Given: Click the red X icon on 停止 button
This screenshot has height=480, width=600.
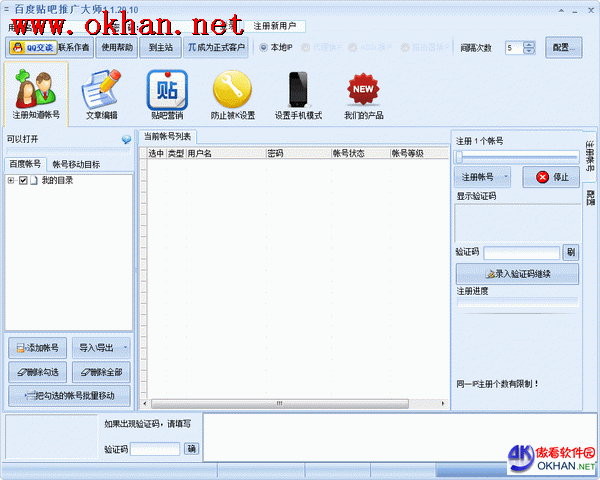Looking at the screenshot, I should coord(542,177).
